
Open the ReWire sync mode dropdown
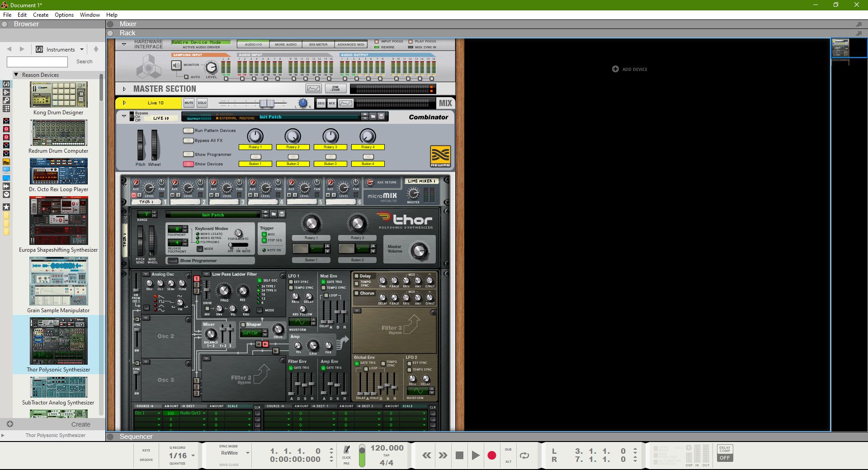click(247, 453)
